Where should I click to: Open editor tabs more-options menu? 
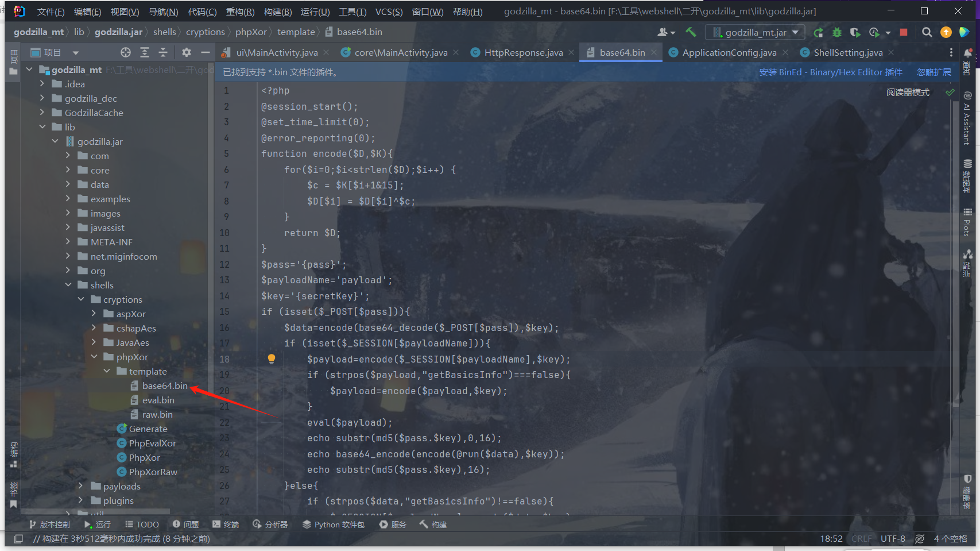pos(951,52)
